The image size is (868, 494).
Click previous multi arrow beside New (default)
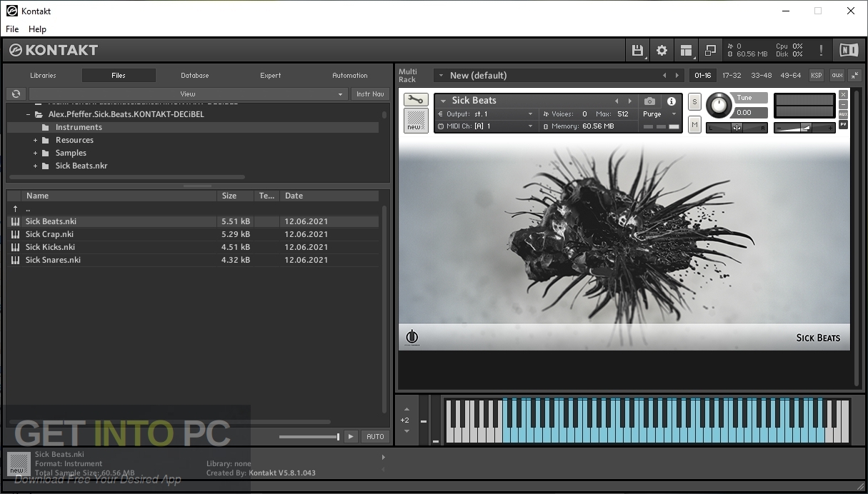point(664,75)
